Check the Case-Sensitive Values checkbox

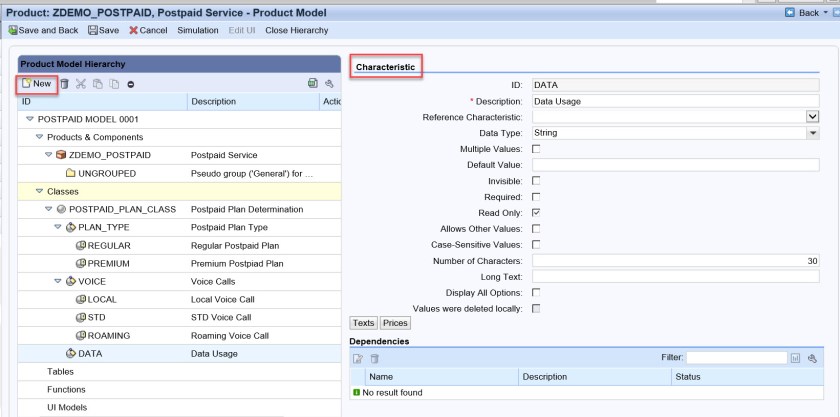click(536, 244)
